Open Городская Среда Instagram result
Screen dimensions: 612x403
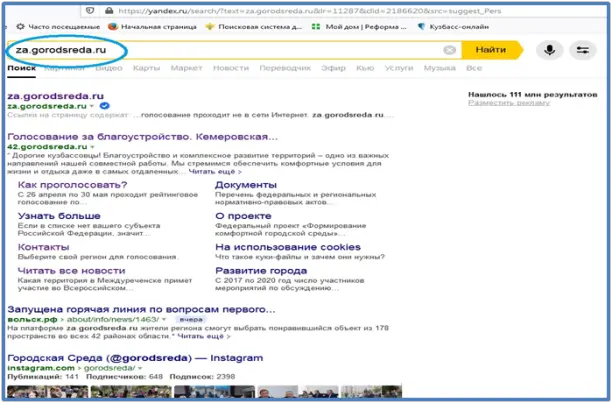(x=135, y=358)
